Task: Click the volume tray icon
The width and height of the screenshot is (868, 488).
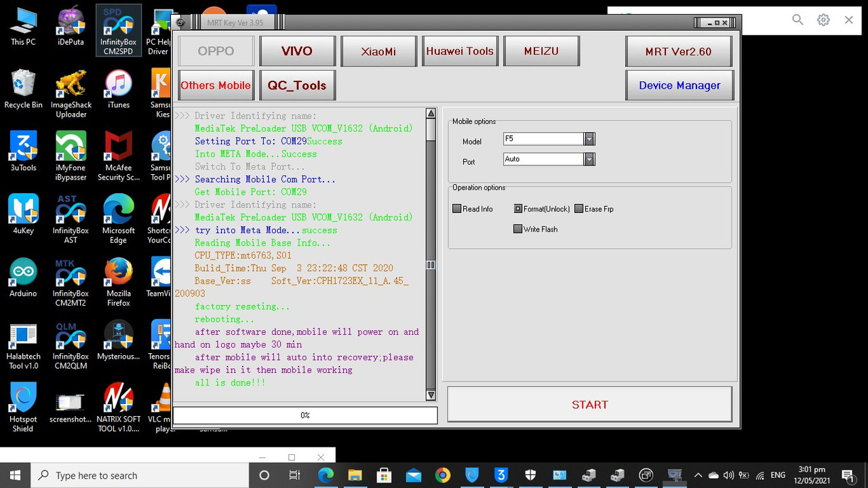Action: tap(728, 475)
